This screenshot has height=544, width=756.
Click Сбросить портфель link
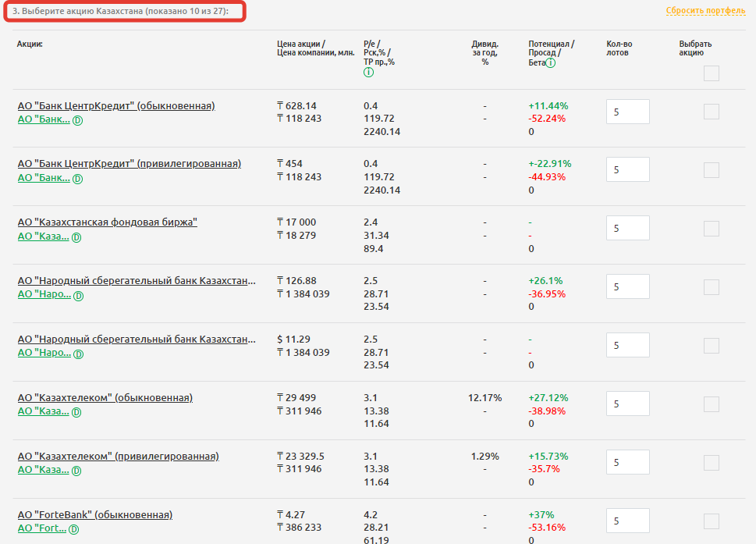705,11
